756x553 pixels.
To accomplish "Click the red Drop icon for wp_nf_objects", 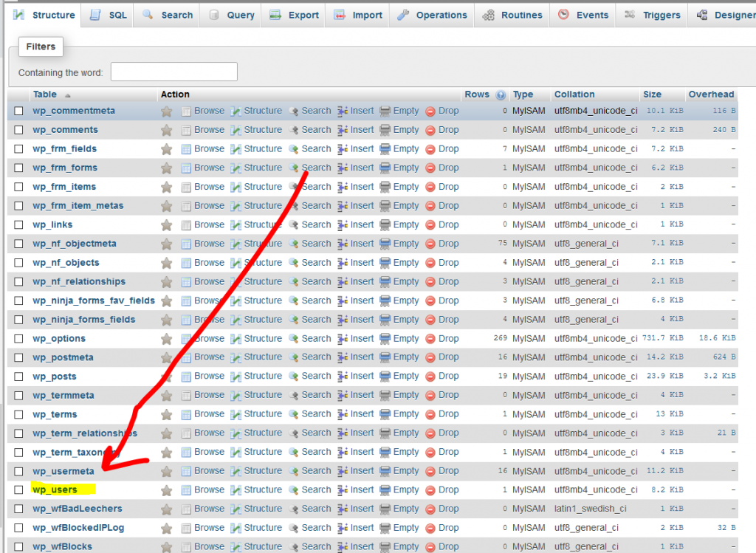I will click(x=430, y=264).
